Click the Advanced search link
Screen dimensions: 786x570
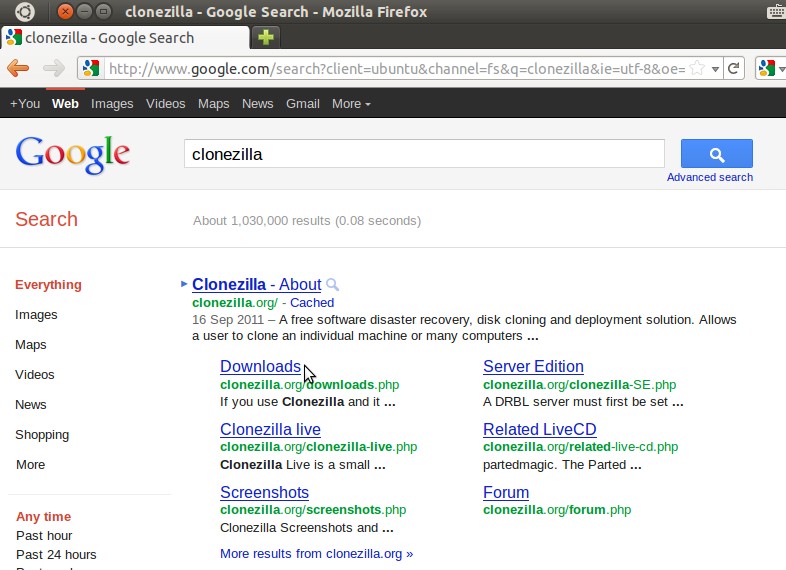click(709, 177)
